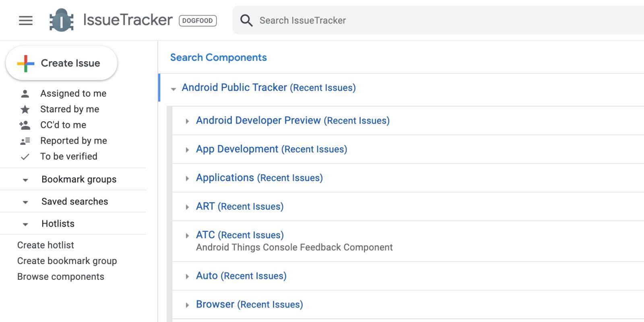Image resolution: width=644 pixels, height=322 pixels.
Task: Open the hamburger navigation menu
Action: (26, 21)
